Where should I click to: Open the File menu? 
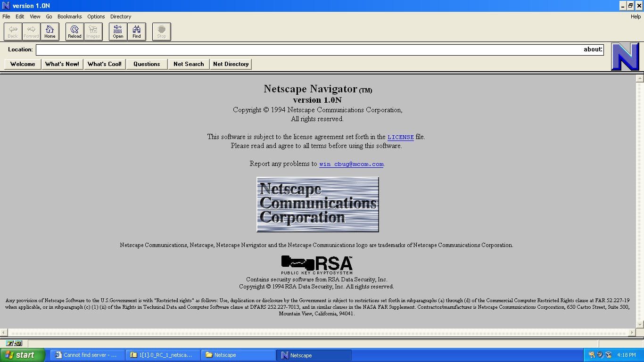[6, 16]
